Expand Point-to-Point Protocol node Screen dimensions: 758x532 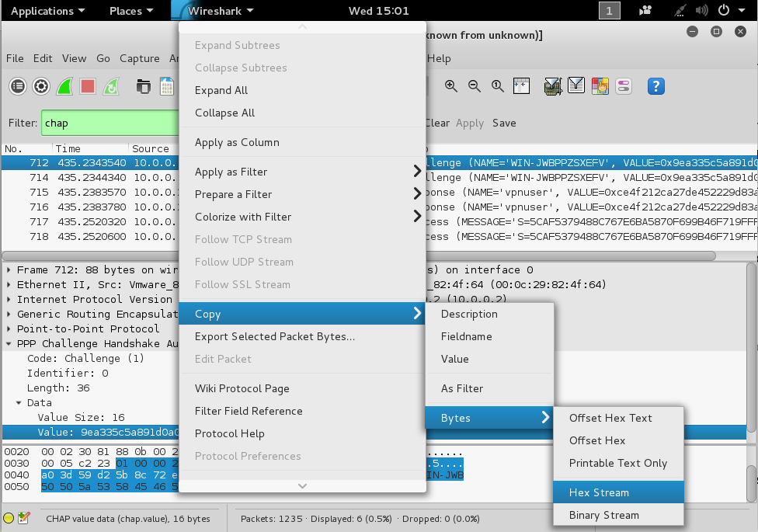[9, 329]
